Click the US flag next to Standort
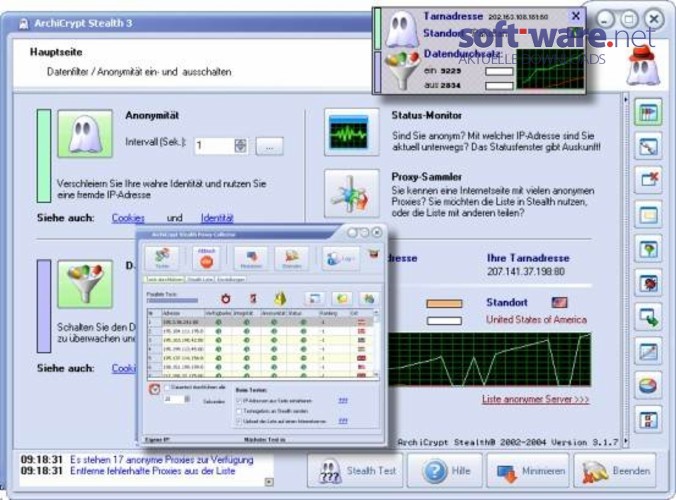676x500 pixels. point(559,303)
